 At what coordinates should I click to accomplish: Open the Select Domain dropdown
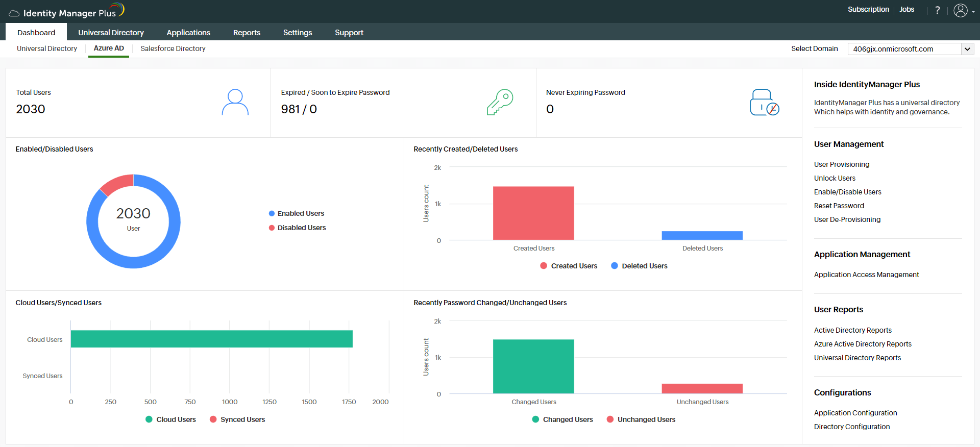(911, 49)
